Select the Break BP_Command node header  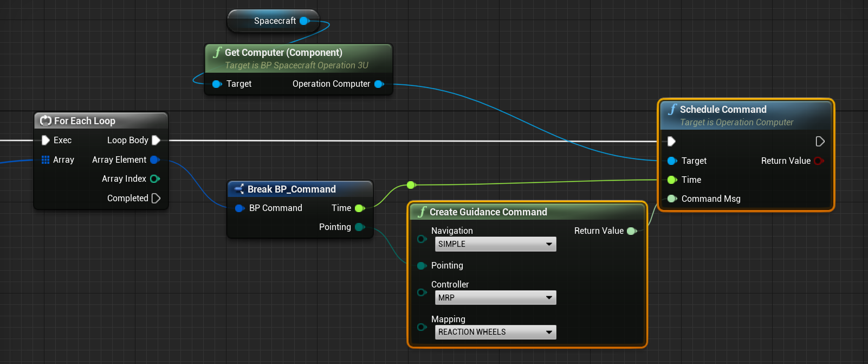click(292, 189)
